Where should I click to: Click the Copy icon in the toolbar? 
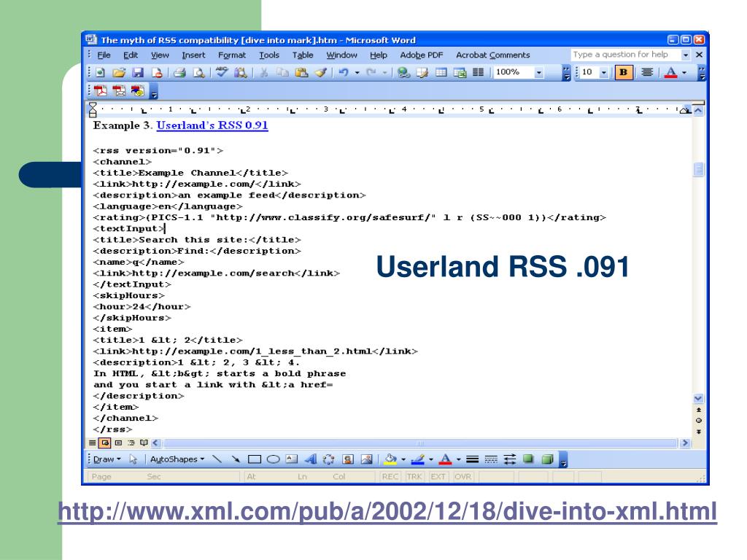point(282,72)
